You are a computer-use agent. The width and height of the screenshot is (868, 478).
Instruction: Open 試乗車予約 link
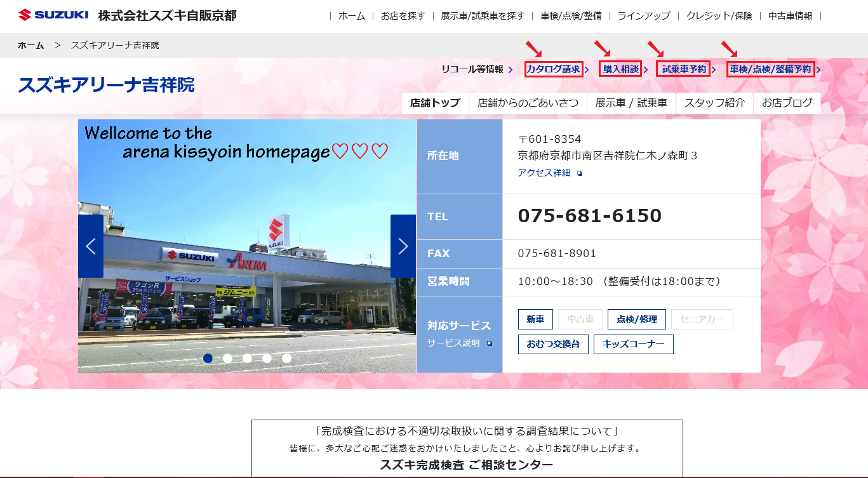[x=683, y=69]
